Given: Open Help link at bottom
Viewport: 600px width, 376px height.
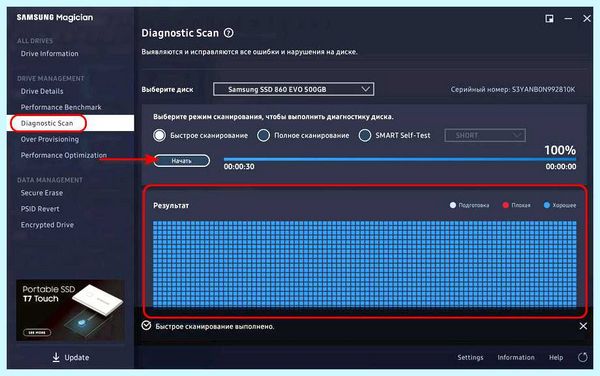Looking at the screenshot, I should [x=556, y=357].
